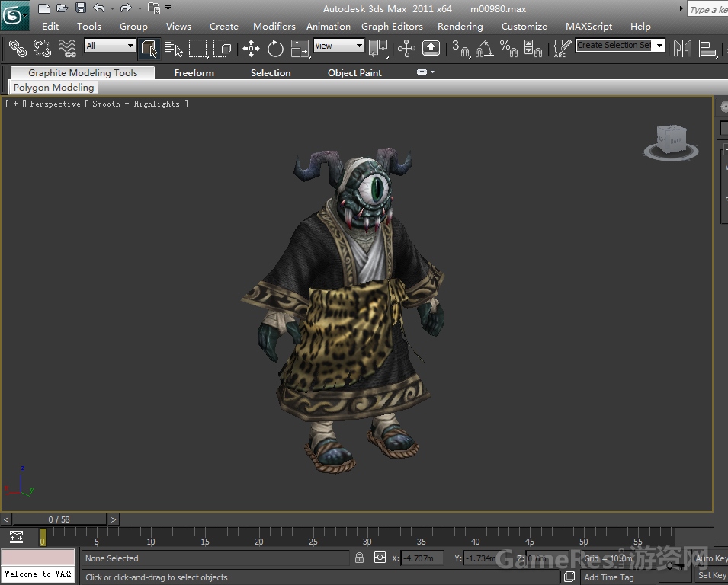Screen dimensions: 728x585
Task: Open the Graph Editors menu
Action: [x=392, y=27]
